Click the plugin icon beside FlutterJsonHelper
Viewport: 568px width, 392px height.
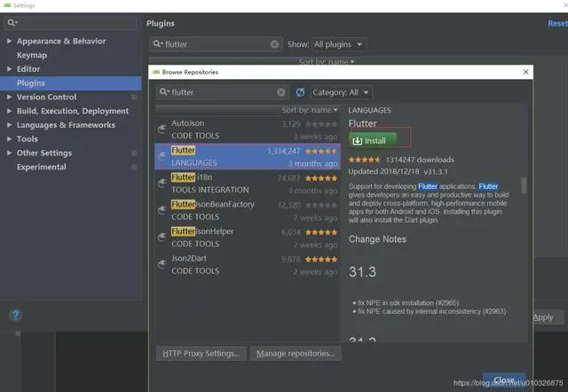click(x=162, y=238)
